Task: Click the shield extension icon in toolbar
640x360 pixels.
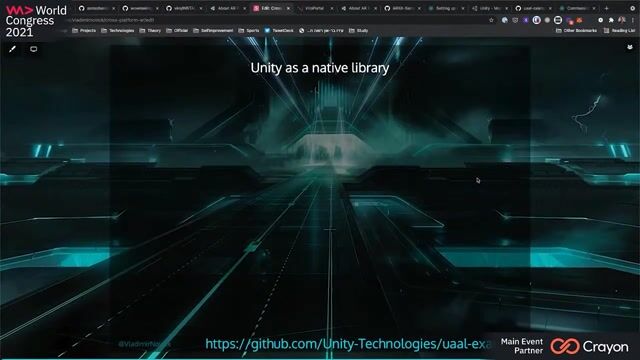Action: [515, 20]
